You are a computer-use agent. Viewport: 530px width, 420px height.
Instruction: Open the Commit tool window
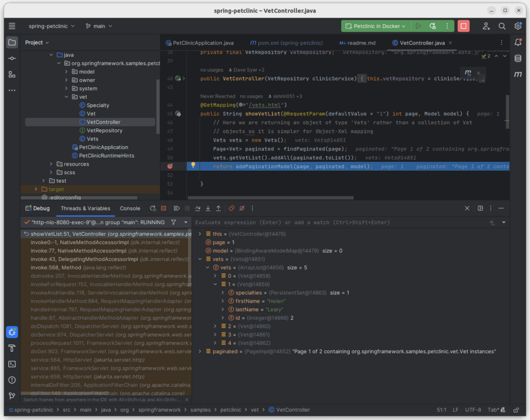click(12, 58)
